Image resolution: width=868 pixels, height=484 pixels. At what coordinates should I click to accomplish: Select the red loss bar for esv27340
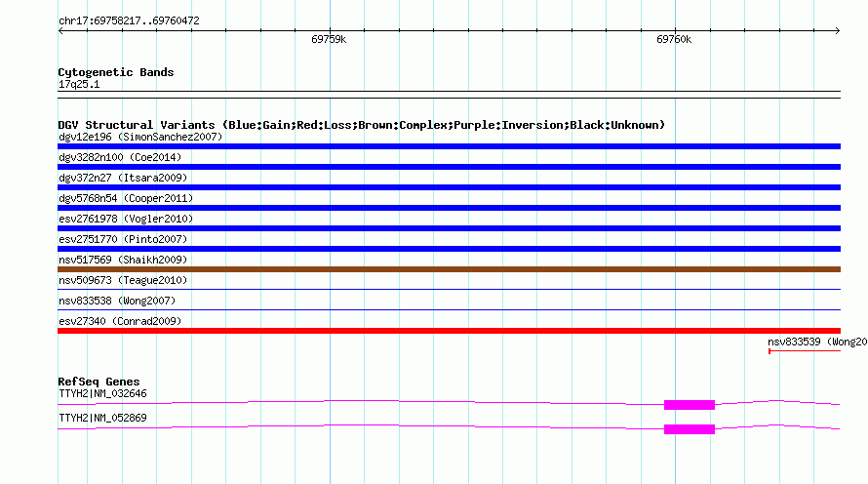coord(449,331)
